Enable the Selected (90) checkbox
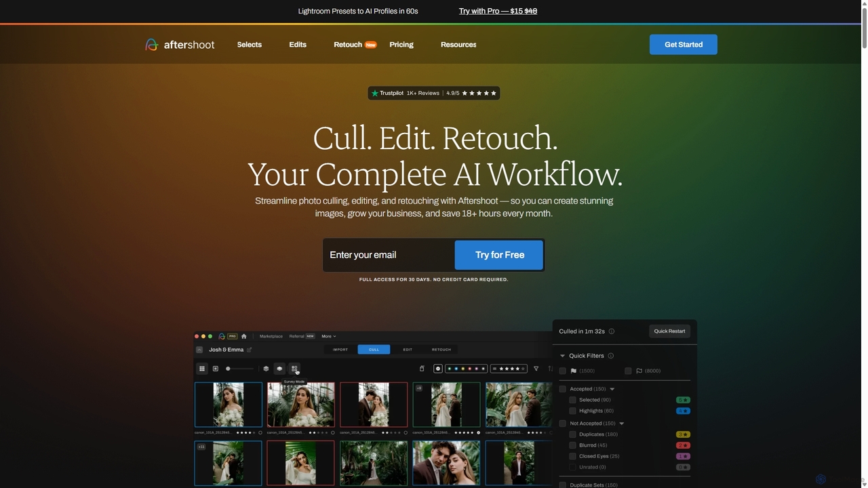This screenshot has width=868, height=488. click(x=573, y=400)
